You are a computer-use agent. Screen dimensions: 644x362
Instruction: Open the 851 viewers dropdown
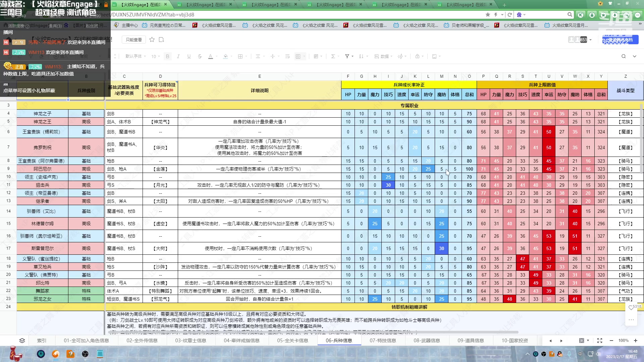[590, 40]
